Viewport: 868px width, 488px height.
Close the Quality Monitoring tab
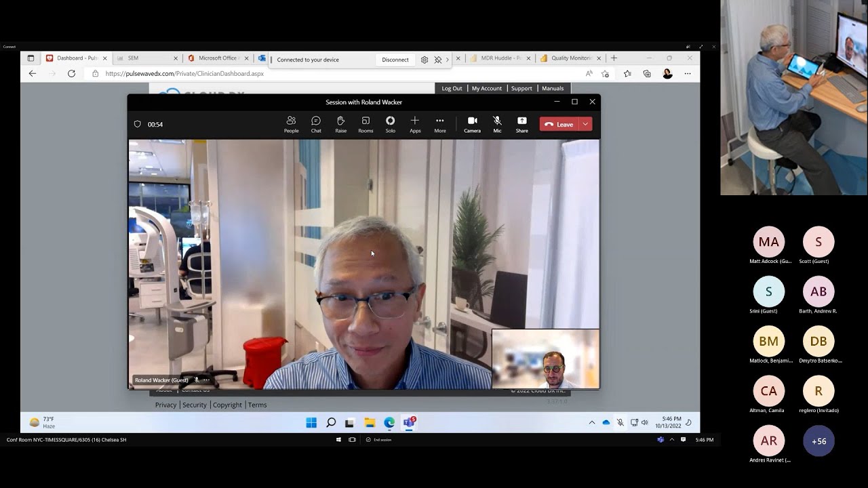coord(599,58)
